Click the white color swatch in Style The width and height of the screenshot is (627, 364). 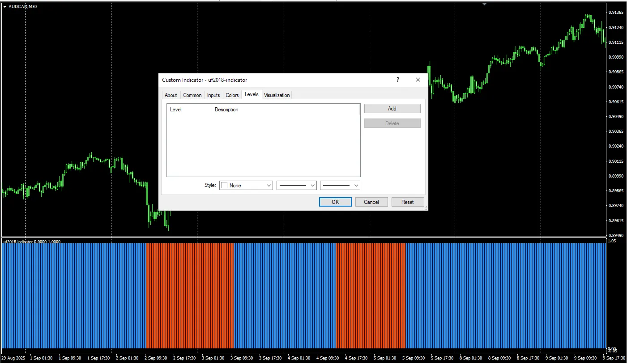pos(224,186)
